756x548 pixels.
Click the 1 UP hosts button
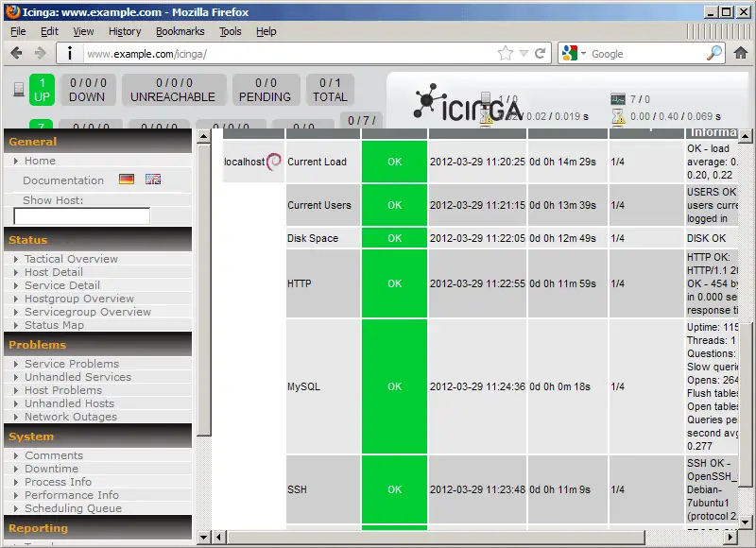(x=42, y=90)
